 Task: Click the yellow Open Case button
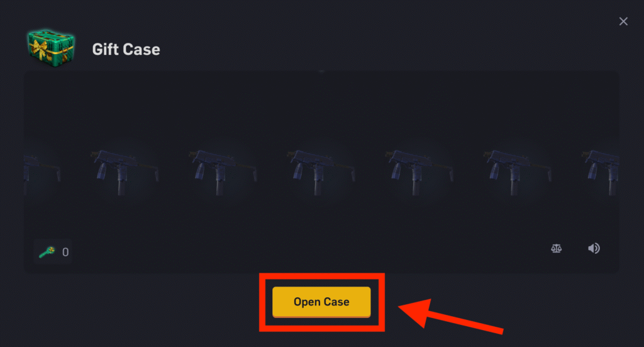[321, 302]
